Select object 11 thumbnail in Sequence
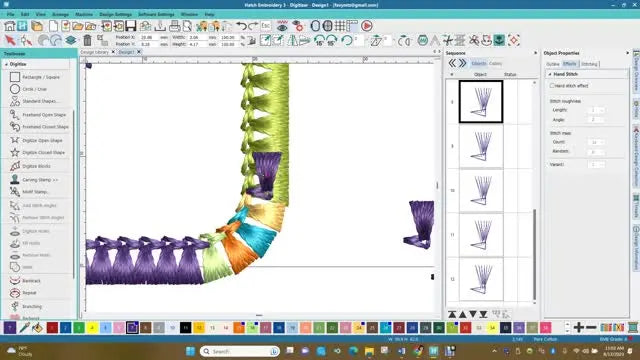The image size is (640, 360). [x=481, y=235]
